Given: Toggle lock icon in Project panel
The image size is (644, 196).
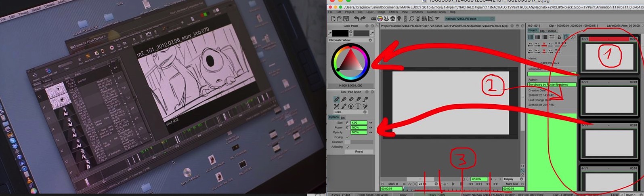Looking at the screenshot, I should (559, 37).
